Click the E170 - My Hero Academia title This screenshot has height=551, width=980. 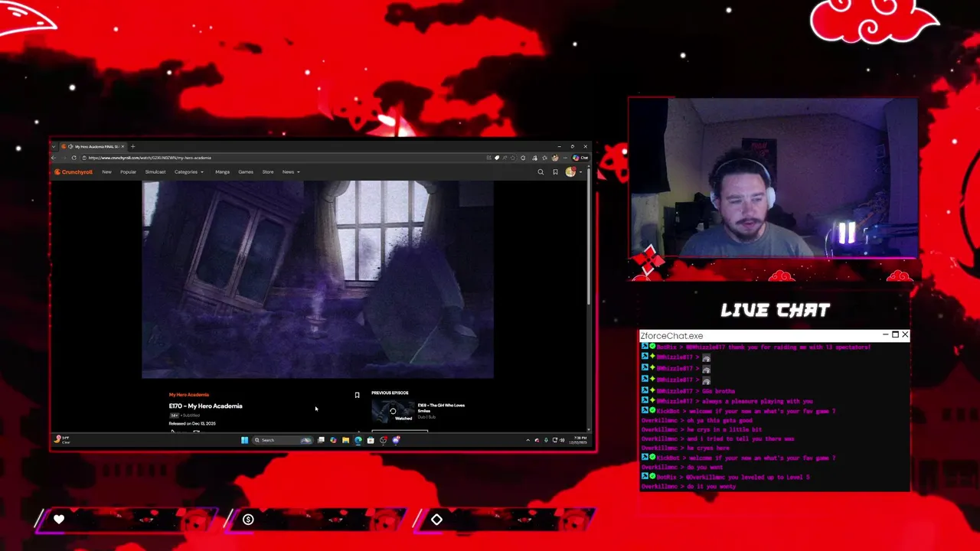(x=205, y=406)
